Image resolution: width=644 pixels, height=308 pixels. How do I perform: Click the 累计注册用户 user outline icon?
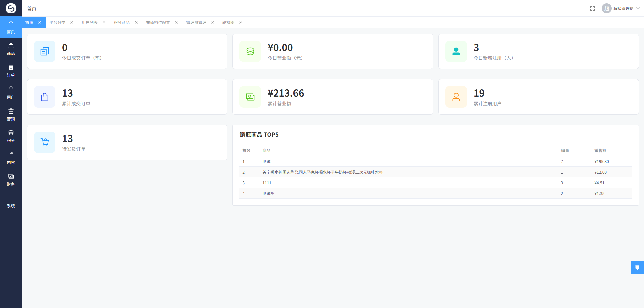[x=456, y=97]
